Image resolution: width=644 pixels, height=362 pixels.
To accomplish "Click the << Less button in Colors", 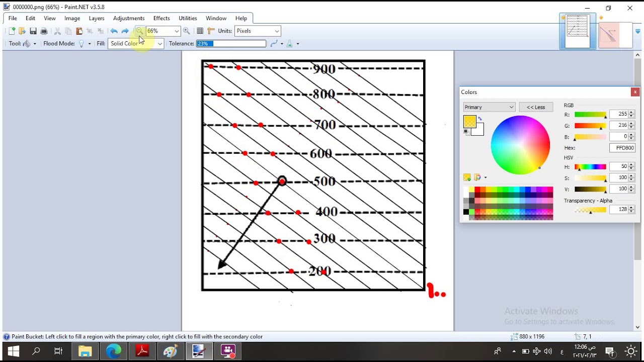I will (536, 107).
